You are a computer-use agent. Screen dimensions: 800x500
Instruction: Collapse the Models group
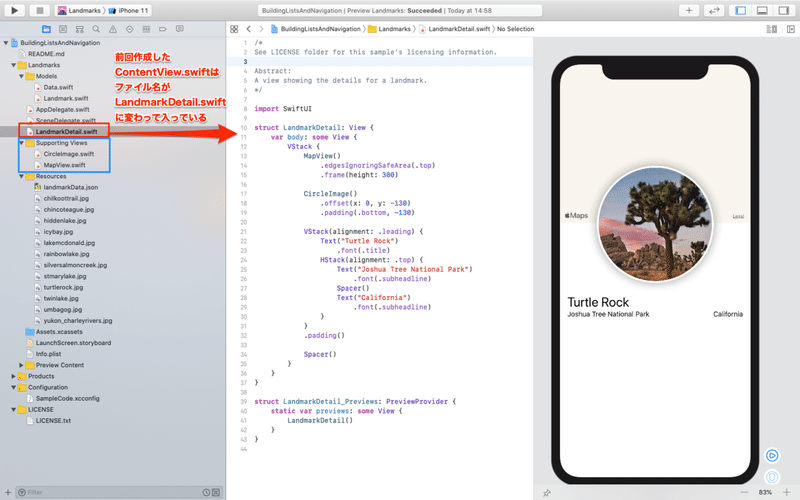click(x=21, y=76)
